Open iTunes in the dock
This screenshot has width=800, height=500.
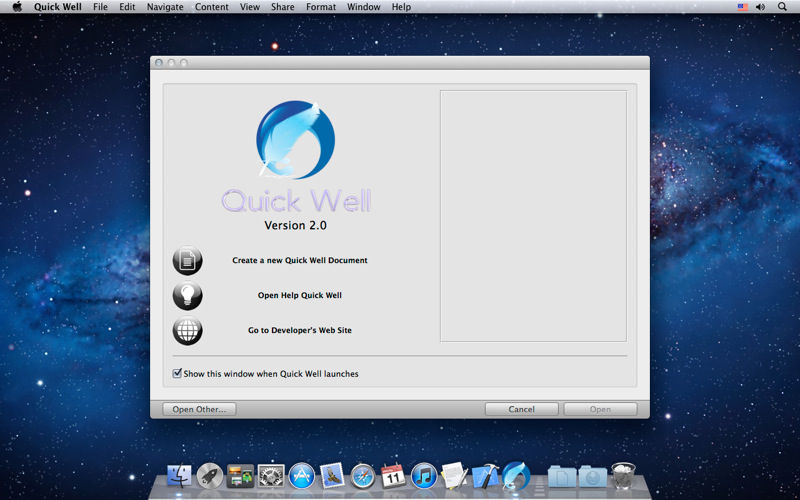[424, 476]
